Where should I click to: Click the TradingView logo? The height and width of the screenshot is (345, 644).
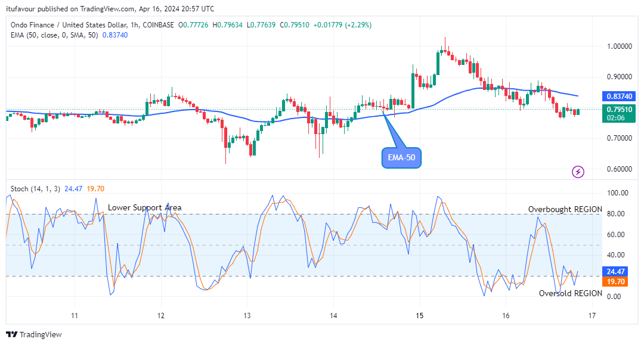pos(33,334)
